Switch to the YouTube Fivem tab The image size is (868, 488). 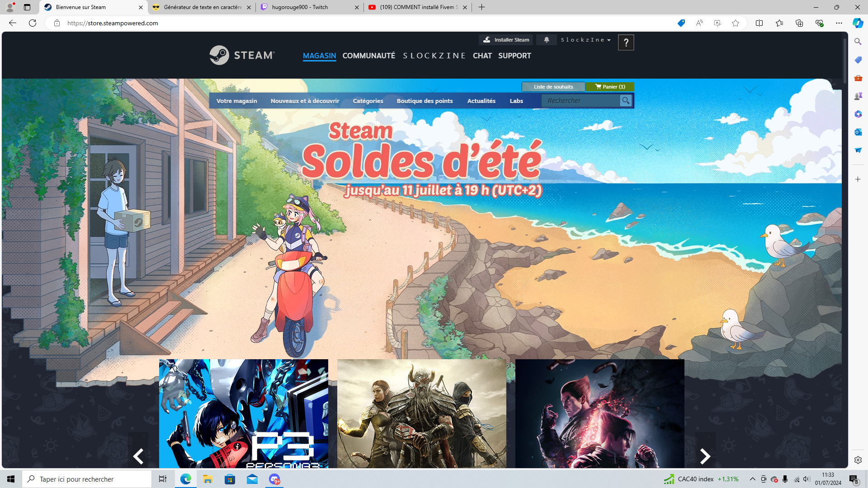point(418,7)
